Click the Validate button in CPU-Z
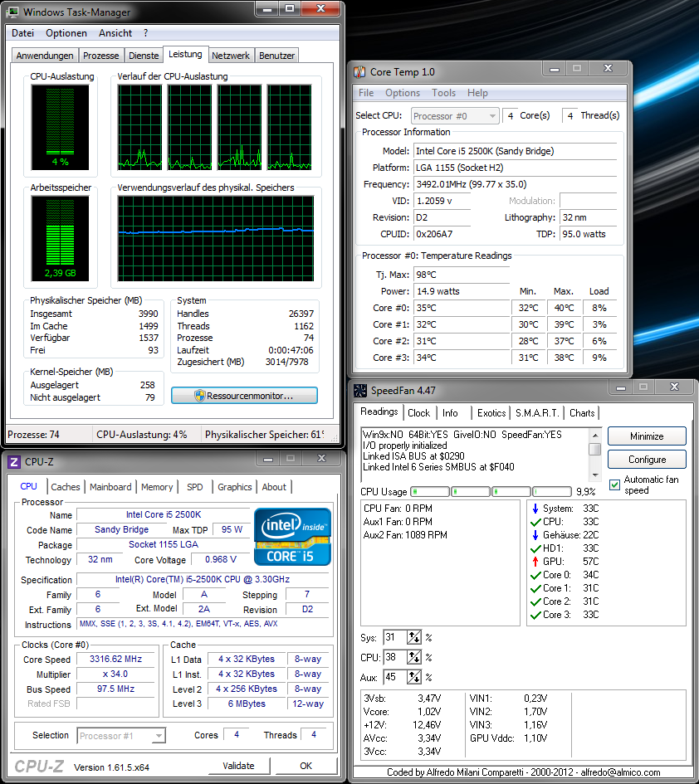The image size is (699, 784). click(238, 766)
